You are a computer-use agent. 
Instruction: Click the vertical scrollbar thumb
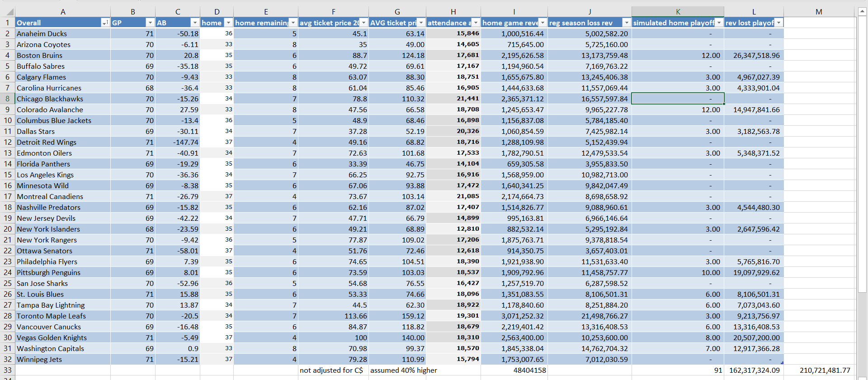click(862, 154)
